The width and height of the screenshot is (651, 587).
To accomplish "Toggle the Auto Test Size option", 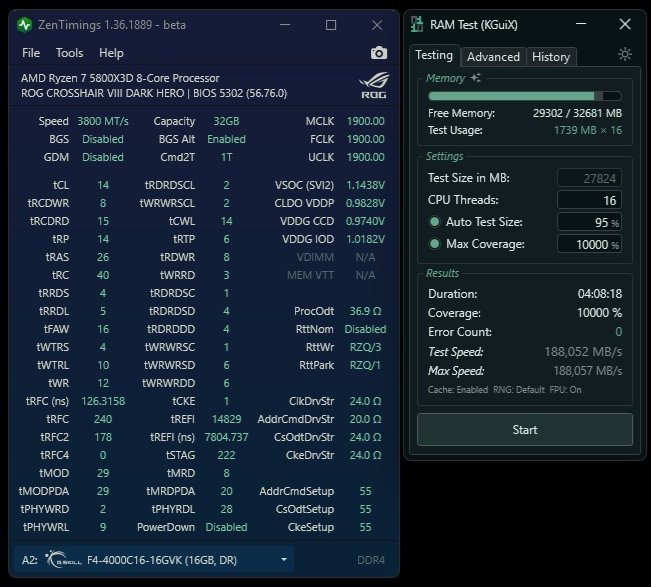I will 435,222.
